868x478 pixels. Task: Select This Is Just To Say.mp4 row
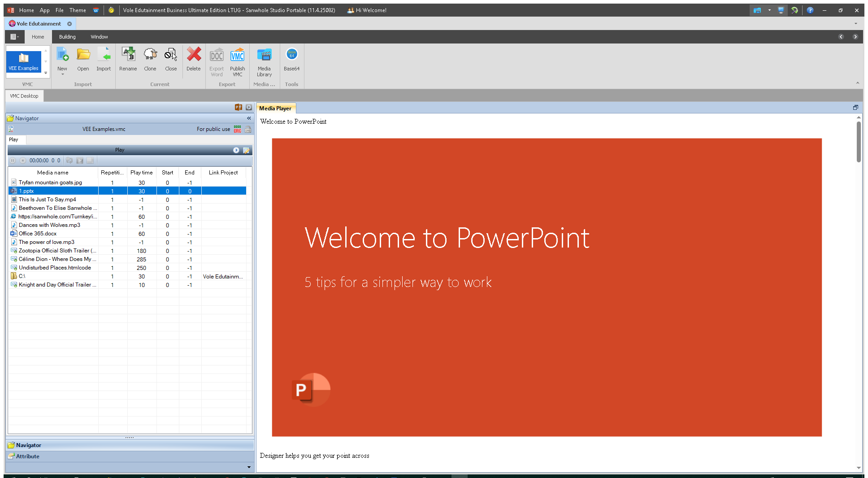coord(127,200)
